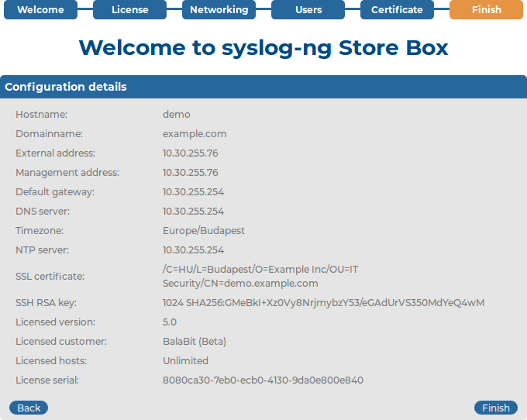This screenshot has width=527, height=420.
Task: Select the License serial number
Action: pos(263,380)
